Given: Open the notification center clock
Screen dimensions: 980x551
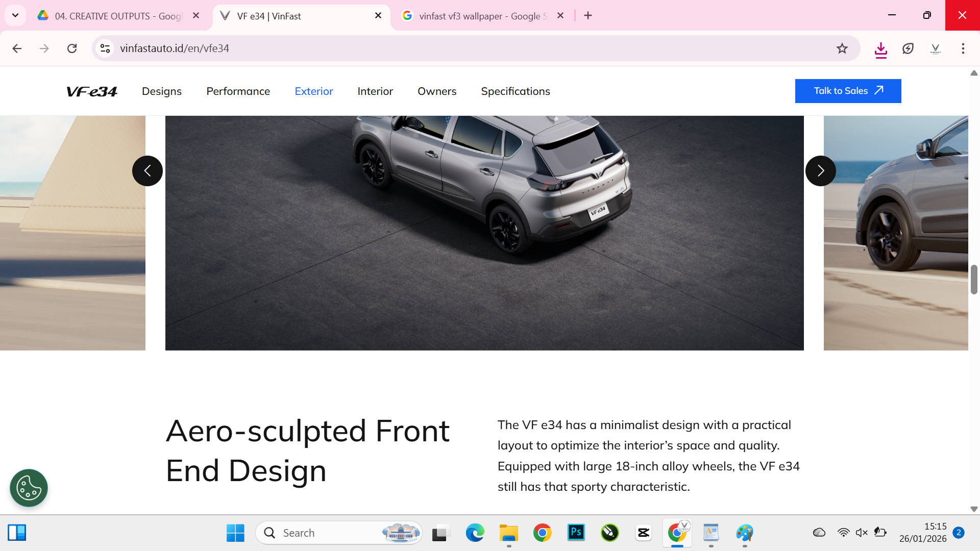Looking at the screenshot, I should (x=923, y=533).
